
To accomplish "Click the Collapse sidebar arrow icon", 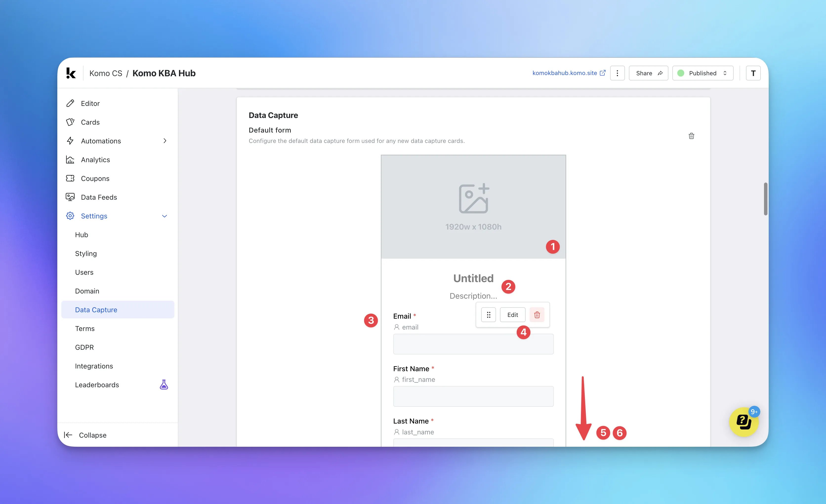I will (x=68, y=435).
